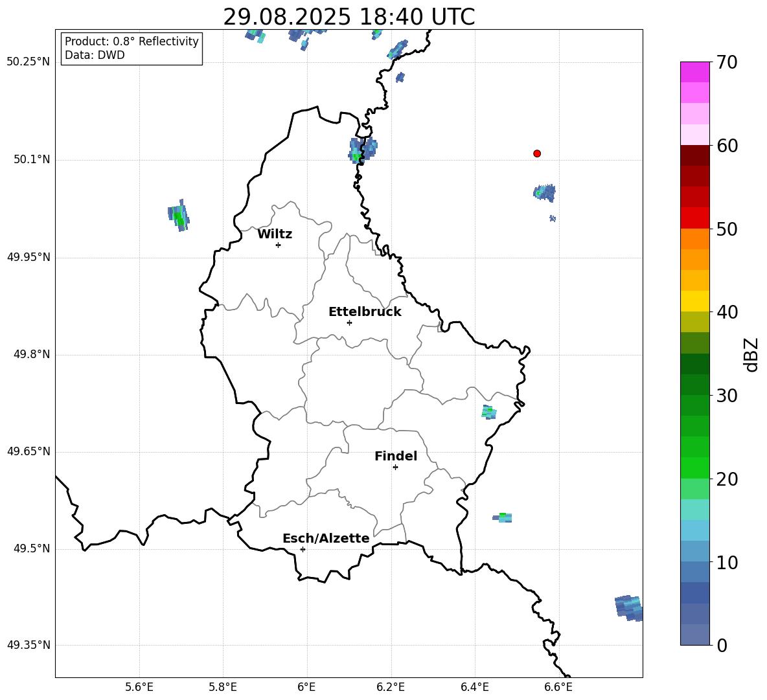Click the Product: 0.8° Reflectivity info box
This screenshot has width=767, height=700.
coord(132,49)
